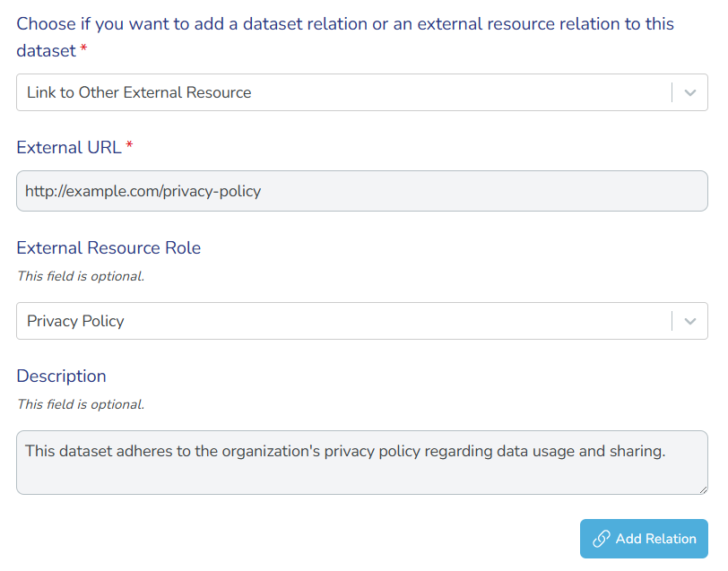The width and height of the screenshot is (728, 571).
Task: Click the 'External Resource Role' label
Action: [x=108, y=247]
